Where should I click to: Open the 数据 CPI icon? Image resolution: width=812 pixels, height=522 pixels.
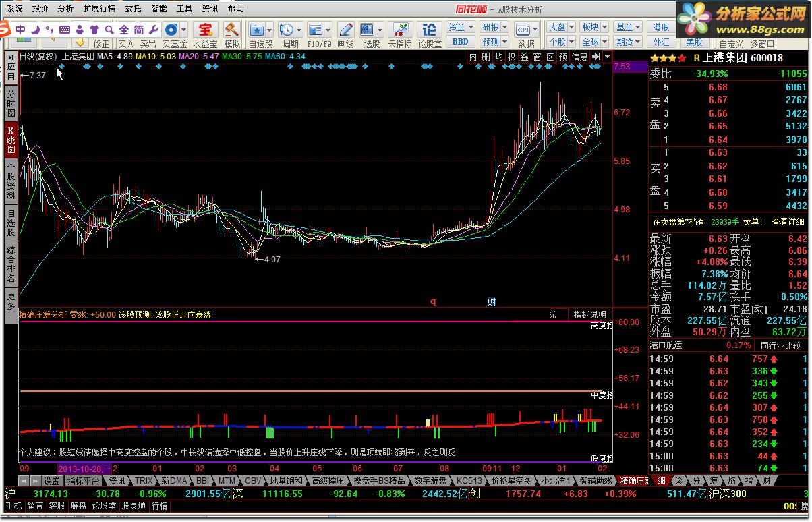tap(523, 29)
